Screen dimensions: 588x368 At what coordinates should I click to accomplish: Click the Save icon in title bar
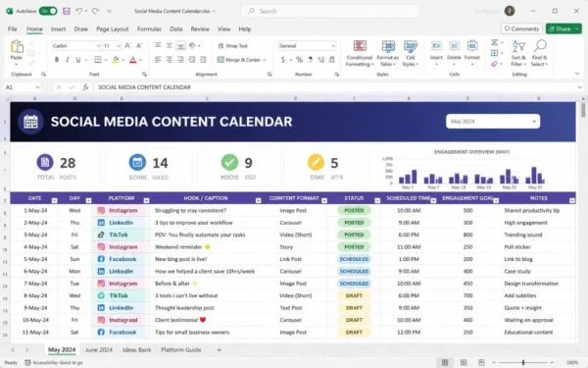click(x=67, y=11)
